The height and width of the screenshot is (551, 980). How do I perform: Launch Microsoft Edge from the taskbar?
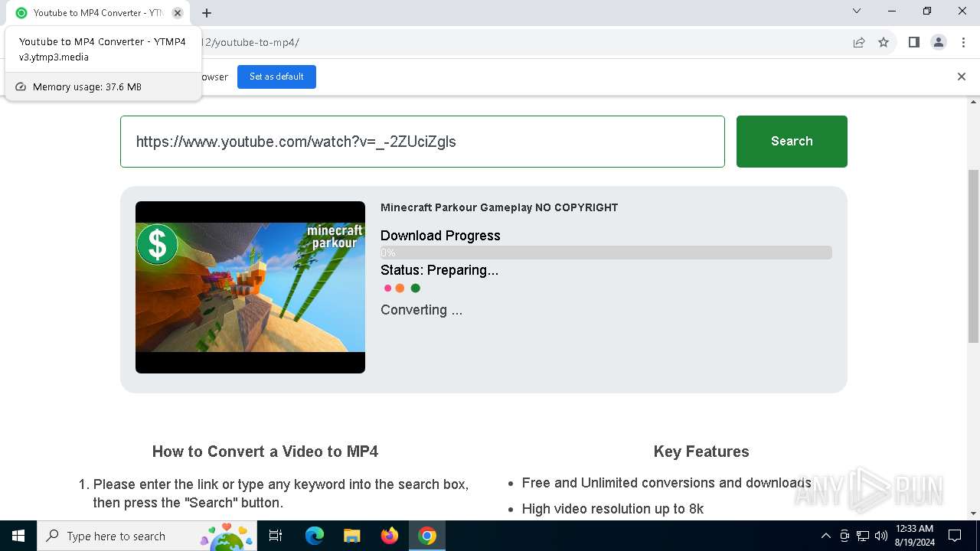click(315, 536)
